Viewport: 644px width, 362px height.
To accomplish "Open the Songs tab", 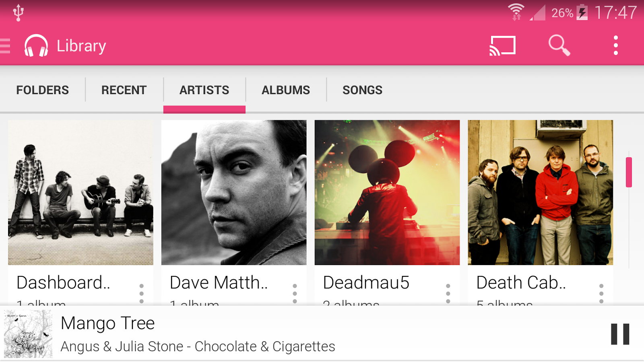I will (x=362, y=90).
